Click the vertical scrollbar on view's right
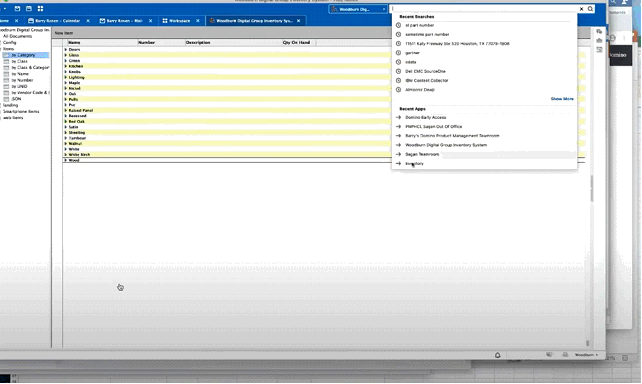642x384 pixels. [592, 188]
